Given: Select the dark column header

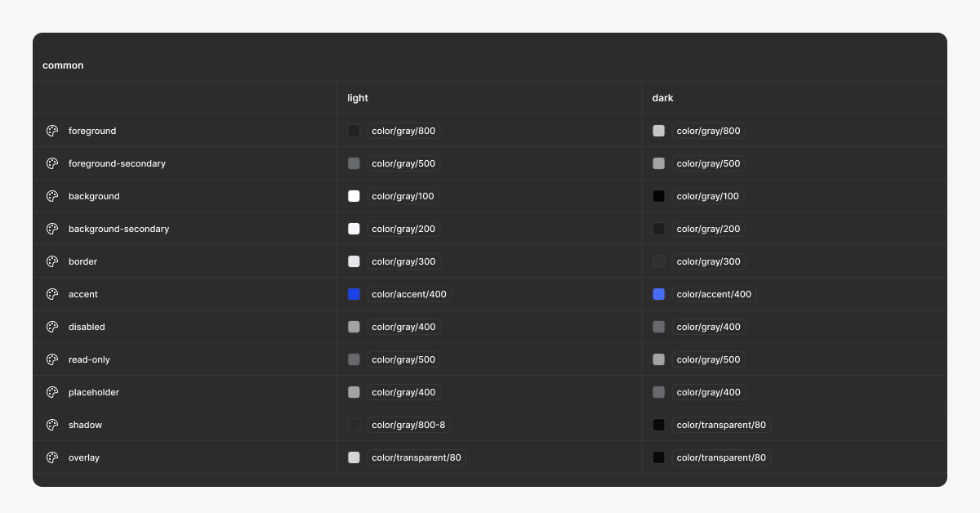Looking at the screenshot, I should (662, 98).
